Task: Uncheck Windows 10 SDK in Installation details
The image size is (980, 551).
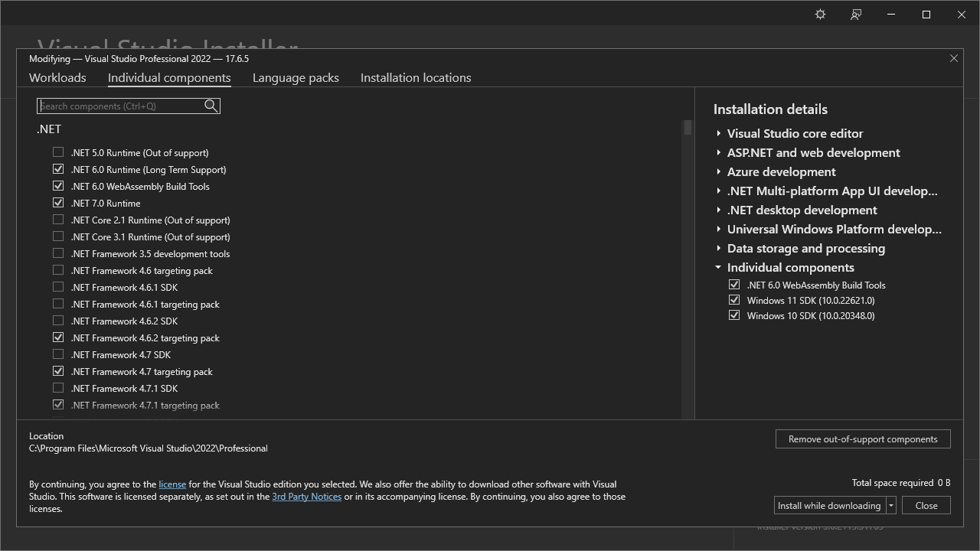Action: tap(734, 315)
